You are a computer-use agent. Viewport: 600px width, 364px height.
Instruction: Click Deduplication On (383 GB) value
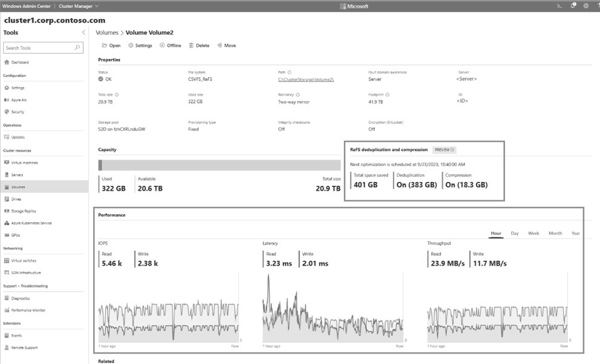[x=416, y=184]
